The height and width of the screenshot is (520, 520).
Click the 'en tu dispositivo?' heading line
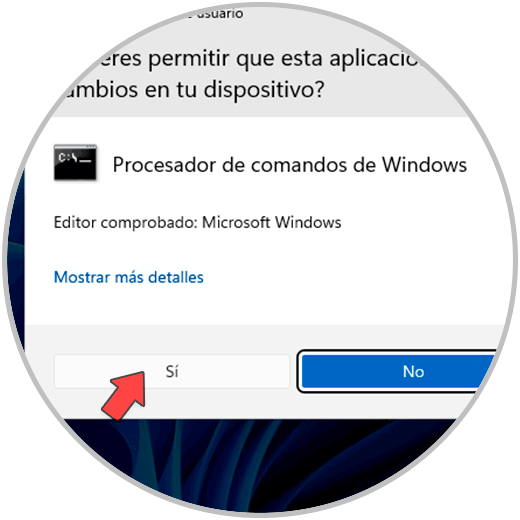click(192, 90)
